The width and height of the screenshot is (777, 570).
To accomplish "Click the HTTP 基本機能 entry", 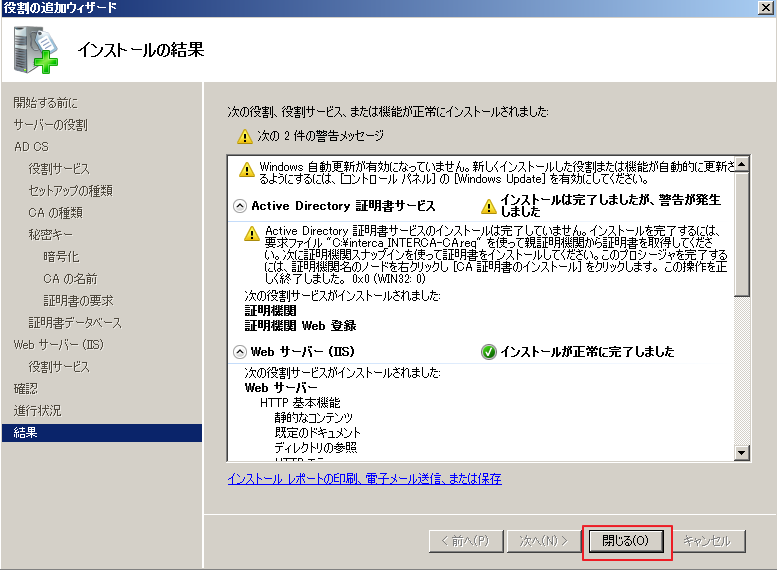I will coord(300,402).
